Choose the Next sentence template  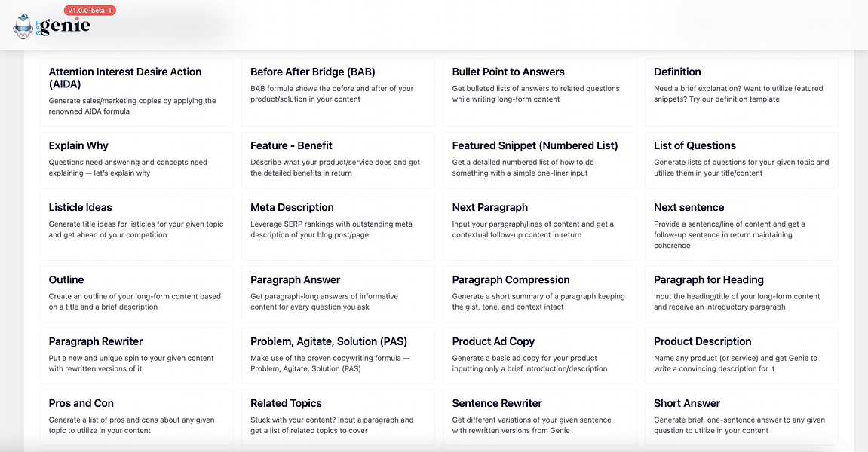(x=741, y=227)
